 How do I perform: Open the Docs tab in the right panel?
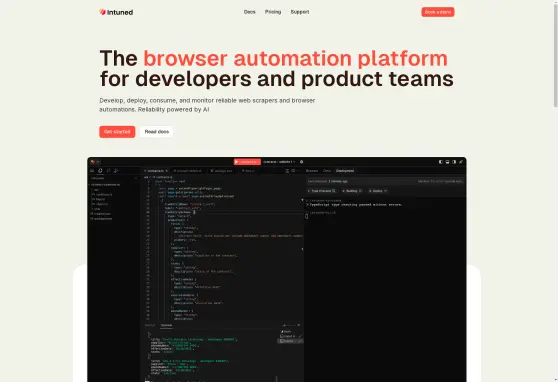(327, 171)
